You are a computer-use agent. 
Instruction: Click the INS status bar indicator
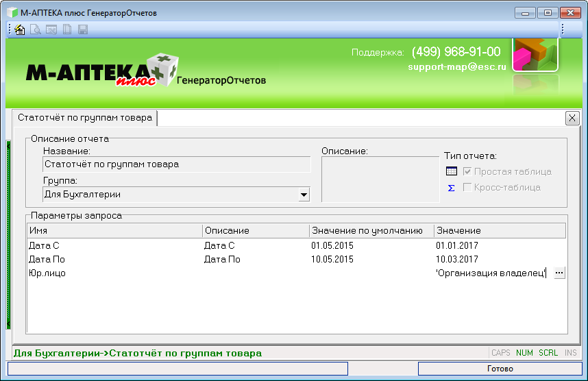[x=570, y=353]
